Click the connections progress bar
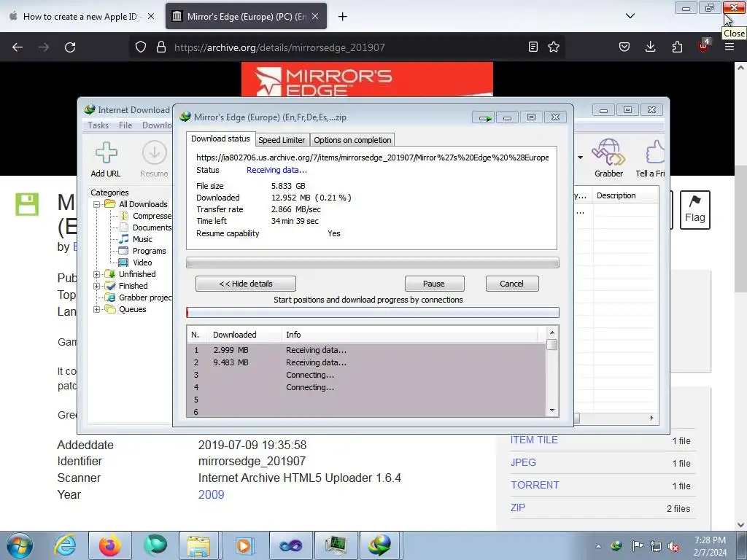The width and height of the screenshot is (747, 560). [x=373, y=312]
